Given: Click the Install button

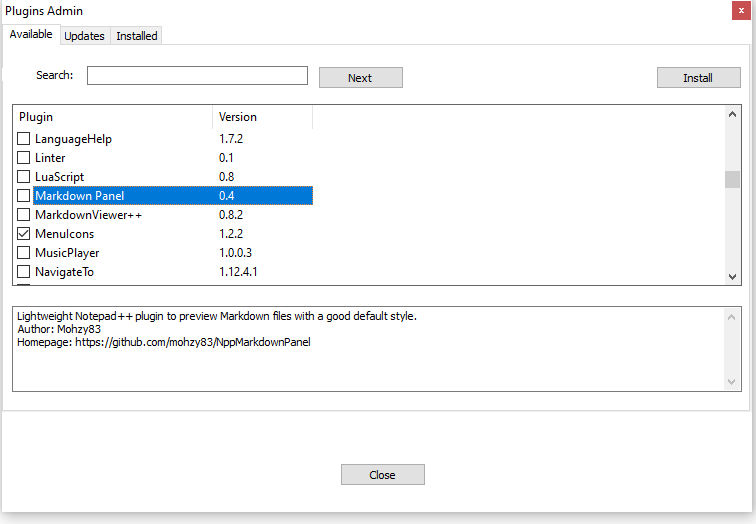Looking at the screenshot, I should pyautogui.click(x=699, y=78).
